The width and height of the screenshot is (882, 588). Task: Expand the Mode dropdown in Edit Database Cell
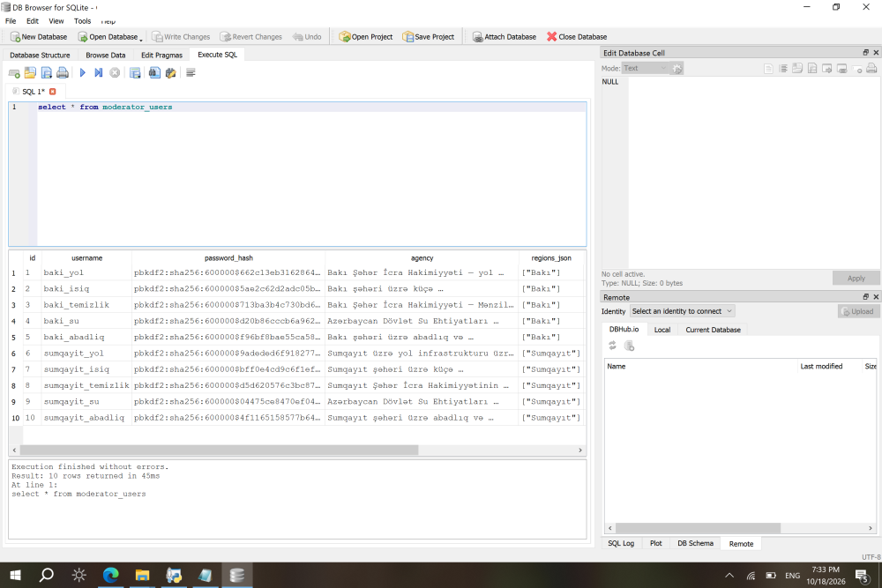[x=645, y=69]
